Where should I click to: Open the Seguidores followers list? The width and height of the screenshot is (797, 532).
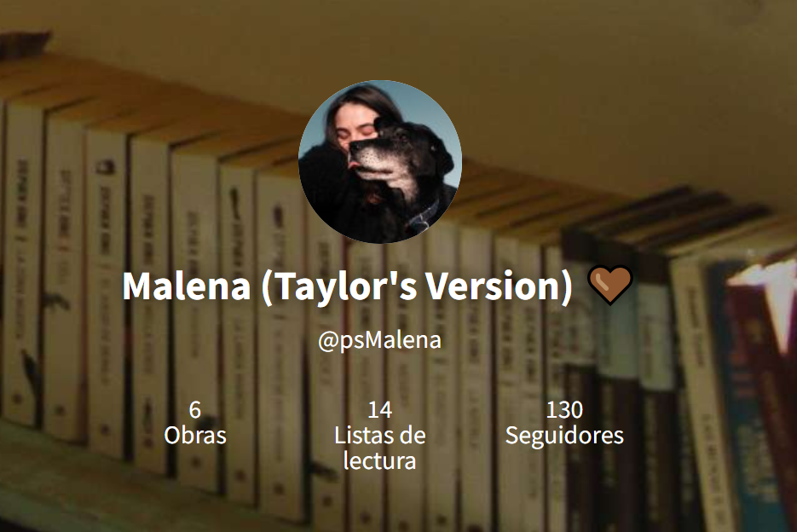564,423
